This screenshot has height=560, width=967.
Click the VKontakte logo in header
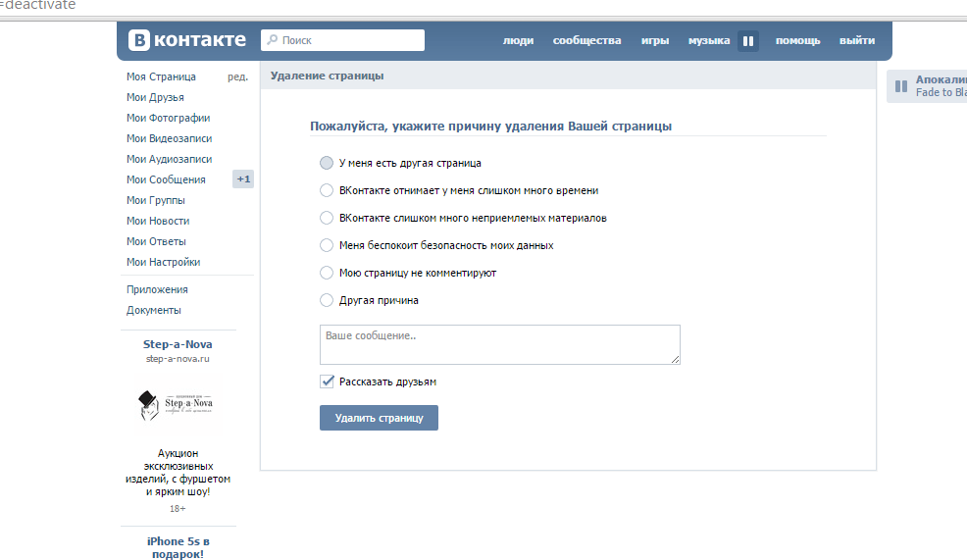point(188,40)
